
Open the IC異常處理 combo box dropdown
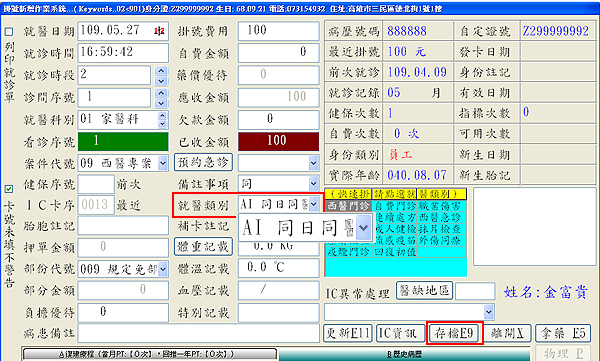[x=488, y=312]
